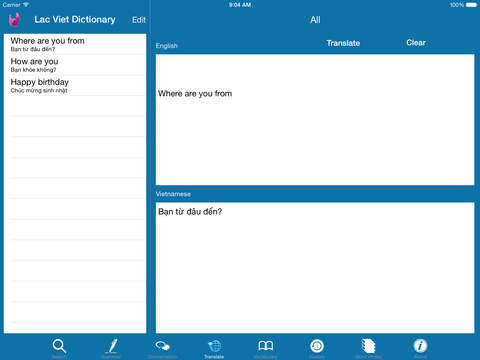This screenshot has height=360, width=480.
Task: Select 'Where are you from' history row
Action: tap(75, 44)
